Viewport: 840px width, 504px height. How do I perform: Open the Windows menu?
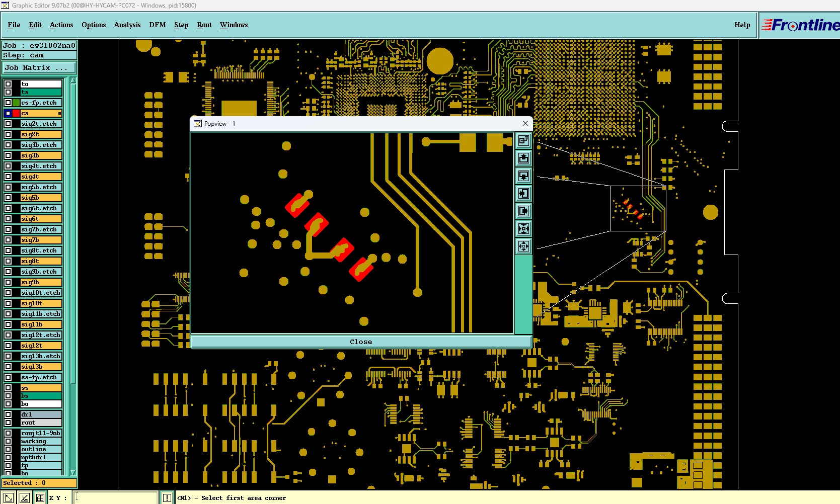[234, 25]
